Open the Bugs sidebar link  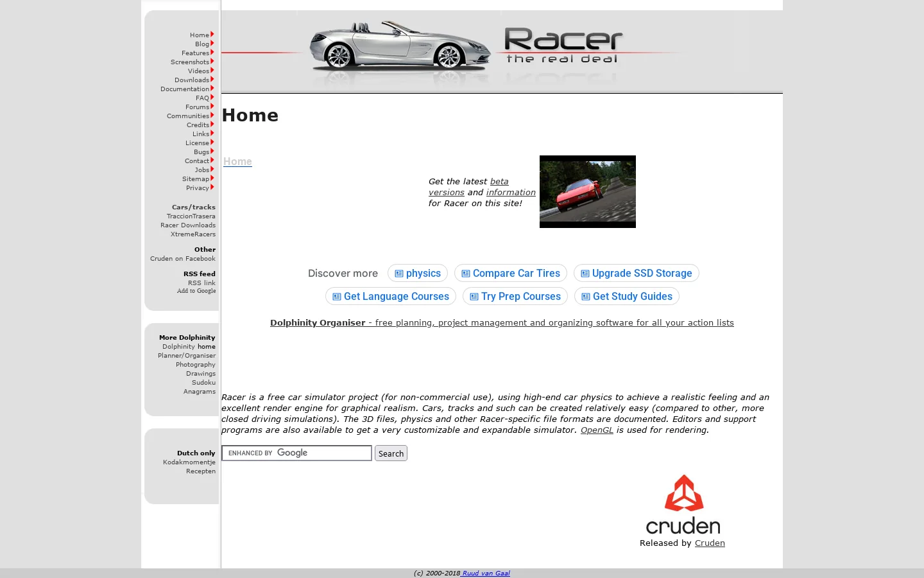[201, 152]
